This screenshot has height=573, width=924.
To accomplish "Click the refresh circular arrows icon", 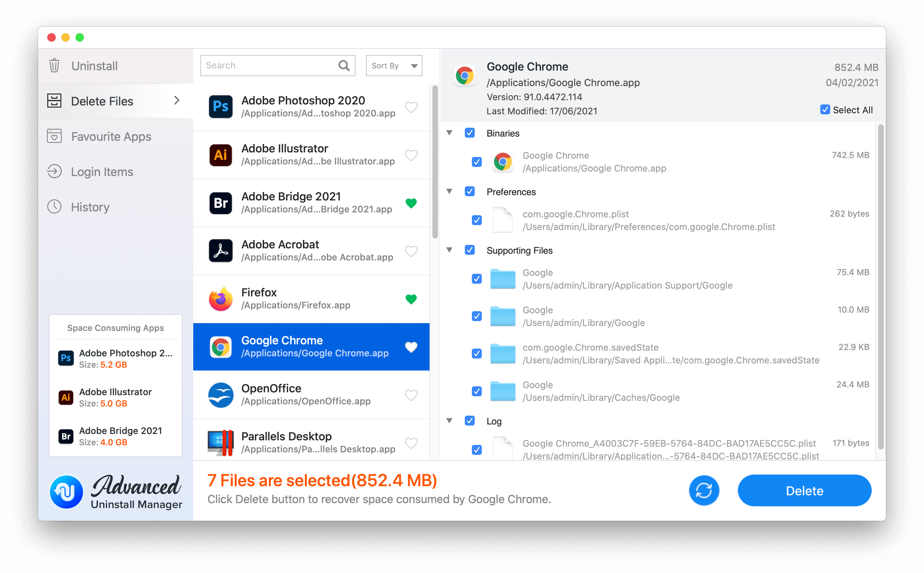I will [704, 490].
